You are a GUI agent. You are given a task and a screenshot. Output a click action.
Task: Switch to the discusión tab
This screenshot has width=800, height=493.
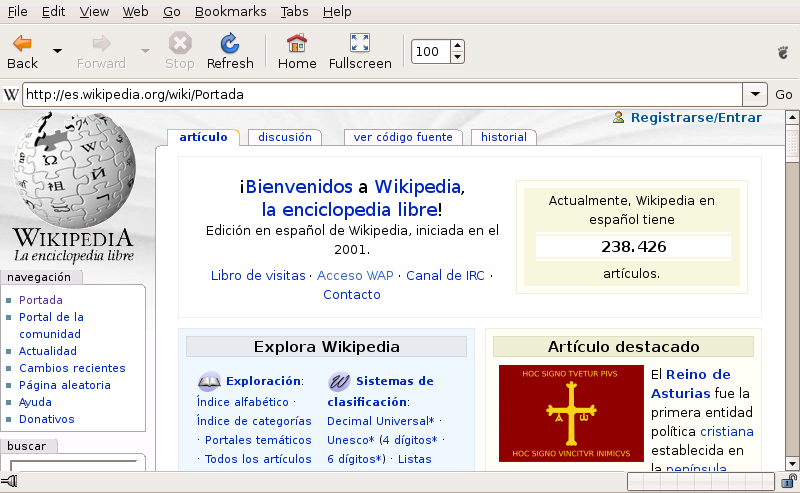coord(285,137)
